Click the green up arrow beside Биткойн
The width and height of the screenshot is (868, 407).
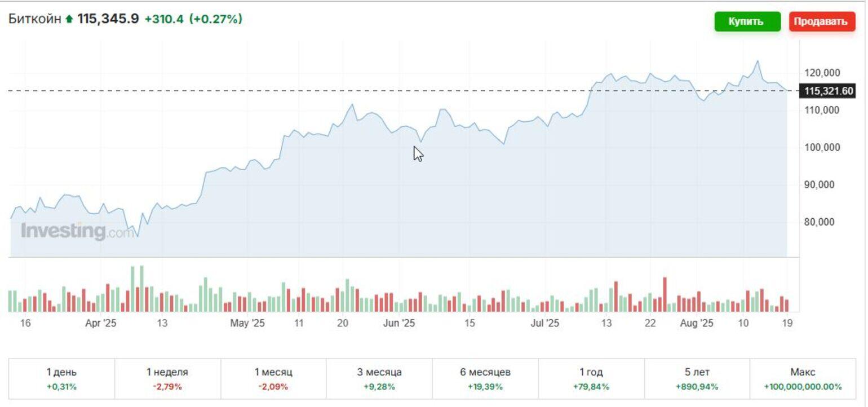pos(69,19)
